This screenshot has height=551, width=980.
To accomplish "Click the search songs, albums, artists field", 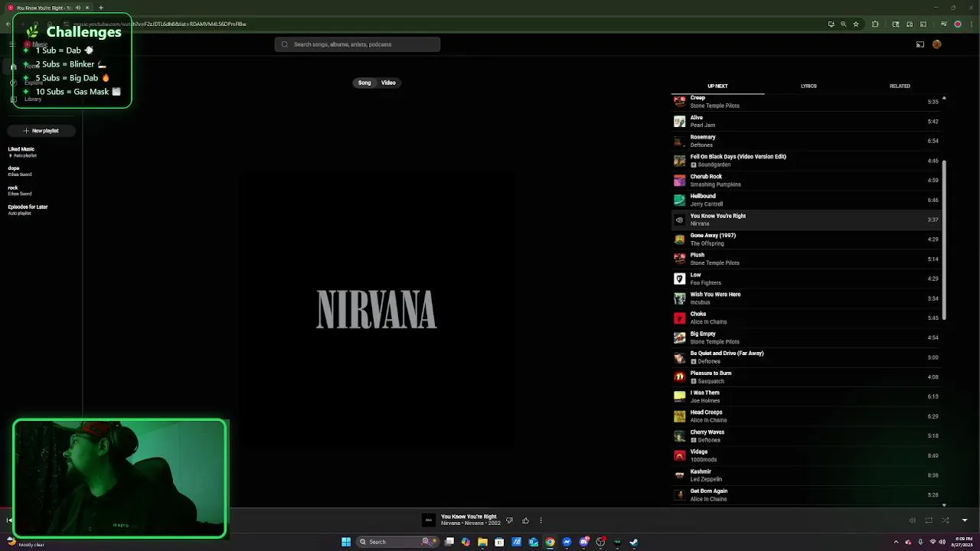I will point(358,44).
